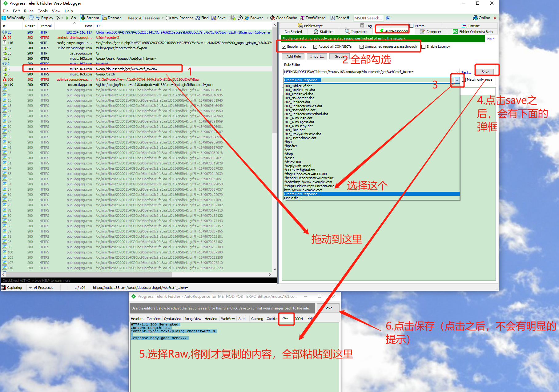559x392 pixels.
Task: Click the blue help question-mark icon
Action: (388, 18)
